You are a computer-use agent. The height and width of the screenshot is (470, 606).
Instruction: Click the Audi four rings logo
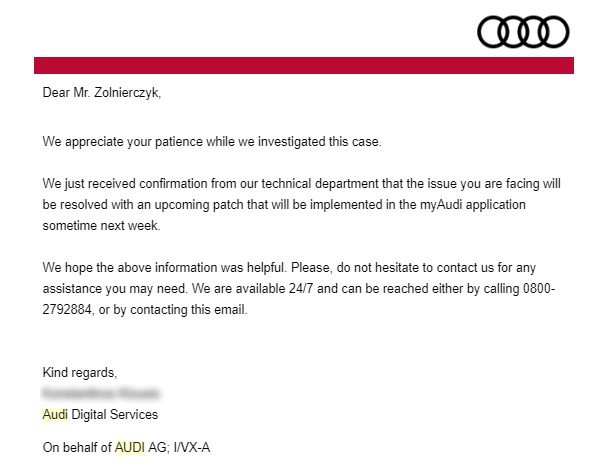click(523, 32)
